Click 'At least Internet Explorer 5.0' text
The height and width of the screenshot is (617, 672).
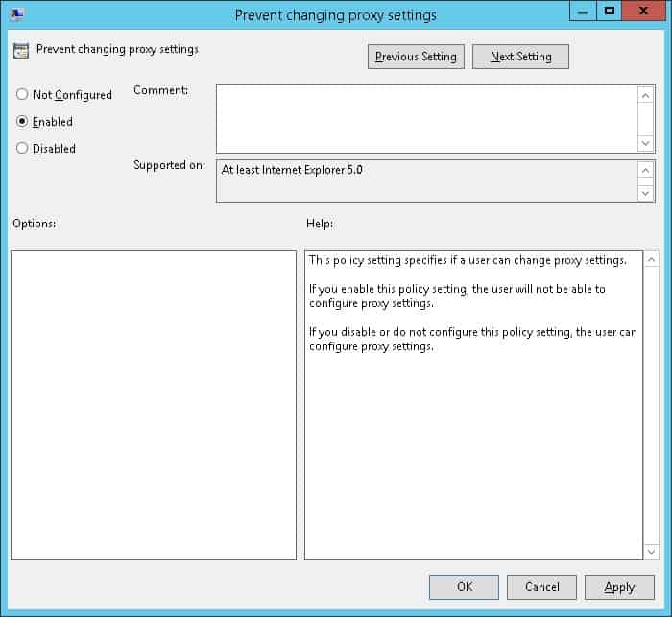tap(292, 170)
